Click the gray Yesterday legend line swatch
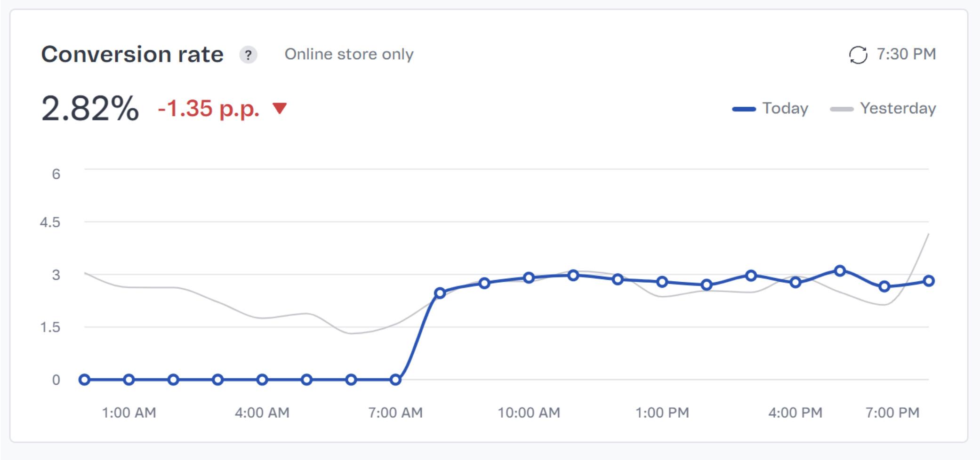 coord(842,109)
